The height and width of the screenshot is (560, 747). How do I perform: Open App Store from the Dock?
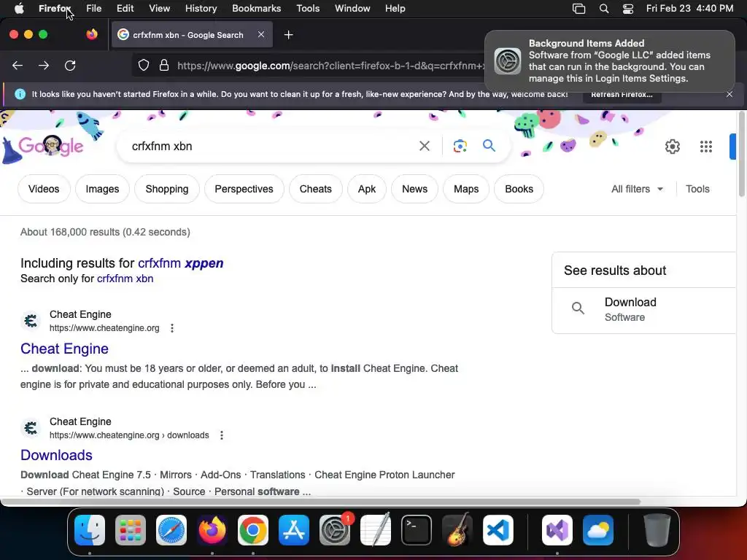[294, 530]
